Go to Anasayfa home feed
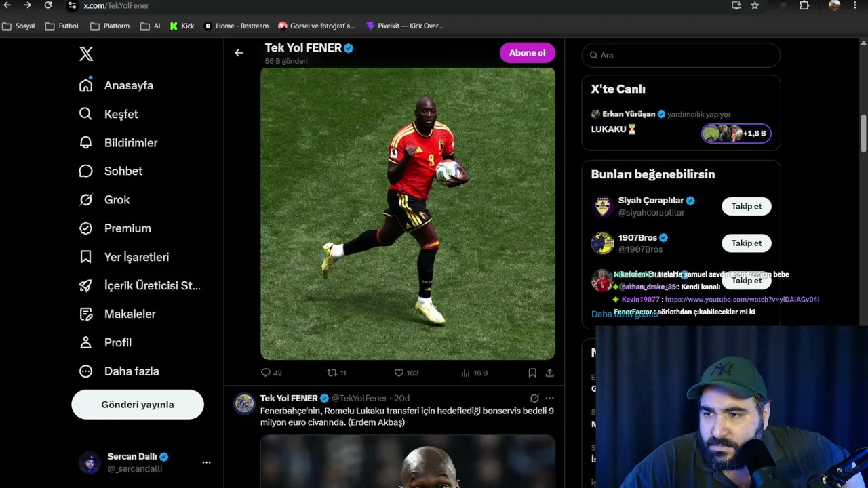Image resolution: width=868 pixels, height=488 pixels. pyautogui.click(x=116, y=85)
